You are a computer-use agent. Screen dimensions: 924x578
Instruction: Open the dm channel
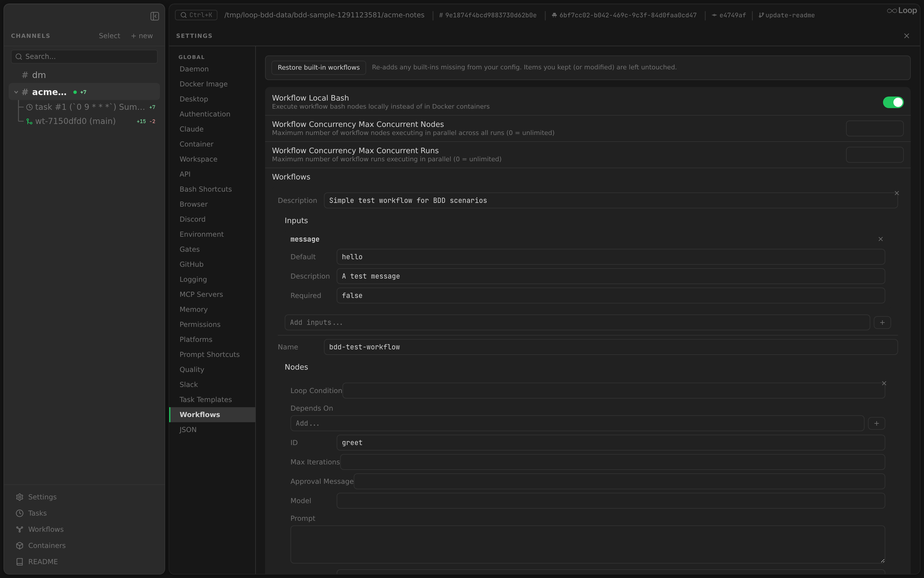(x=84, y=75)
